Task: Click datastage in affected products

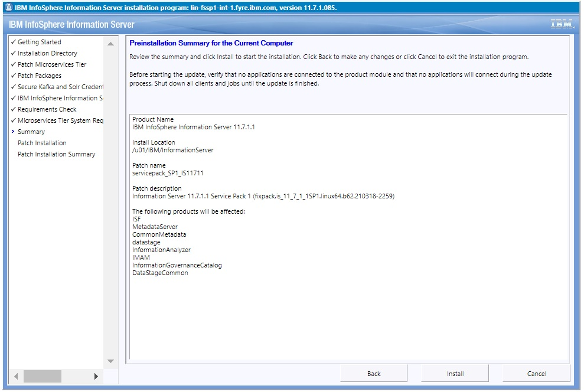Action: pyautogui.click(x=146, y=243)
